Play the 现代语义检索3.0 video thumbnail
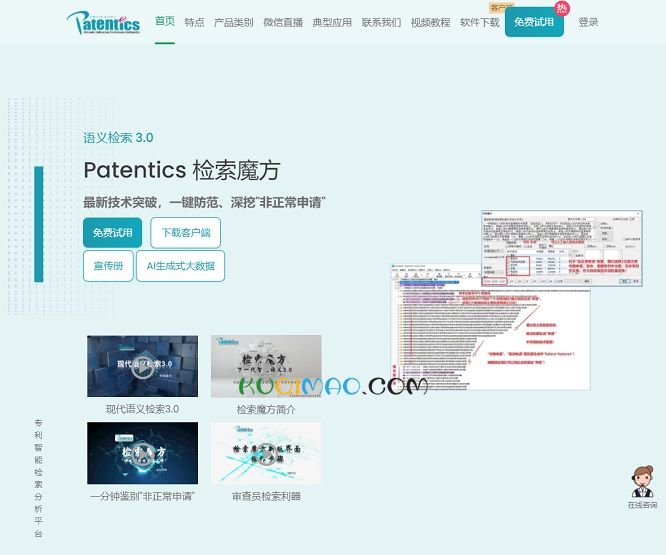Viewport: 666px width, 555px height. (x=142, y=366)
